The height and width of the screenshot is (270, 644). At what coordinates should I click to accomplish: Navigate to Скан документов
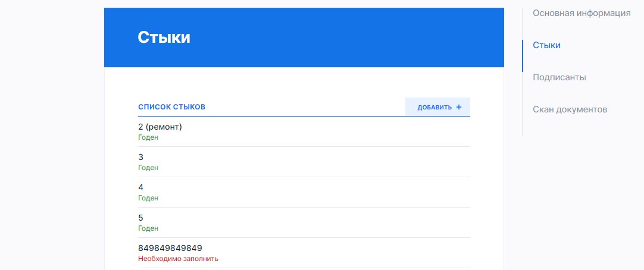[x=570, y=109]
